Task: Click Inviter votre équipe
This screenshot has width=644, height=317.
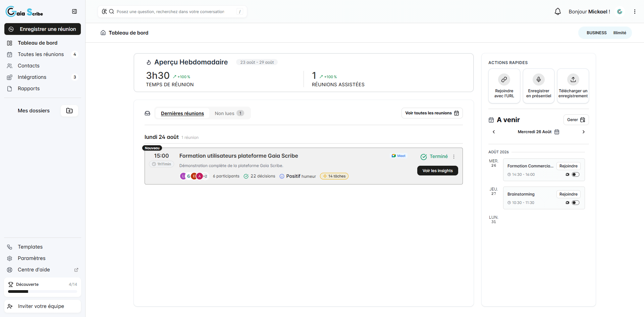Action: (42, 306)
